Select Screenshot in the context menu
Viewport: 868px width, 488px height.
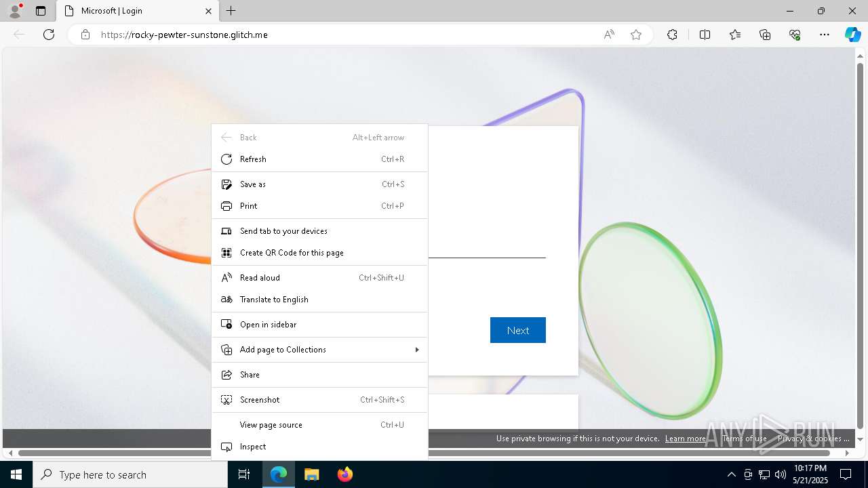point(319,400)
